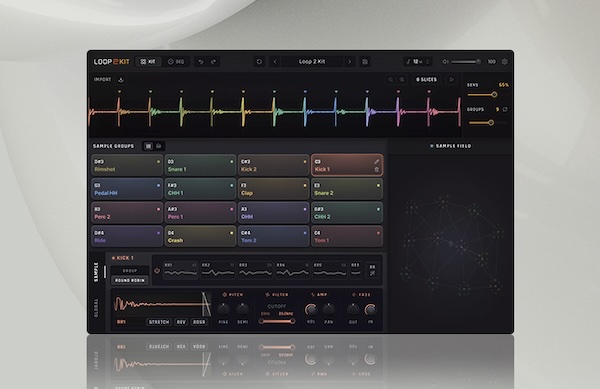Select the Tom 2 sample group pad
This screenshot has width=600, height=389.
click(x=274, y=236)
